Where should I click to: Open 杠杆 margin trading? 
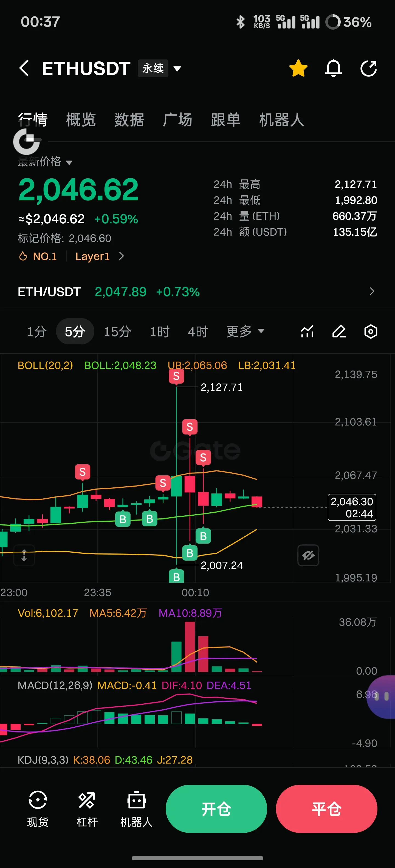(87, 809)
